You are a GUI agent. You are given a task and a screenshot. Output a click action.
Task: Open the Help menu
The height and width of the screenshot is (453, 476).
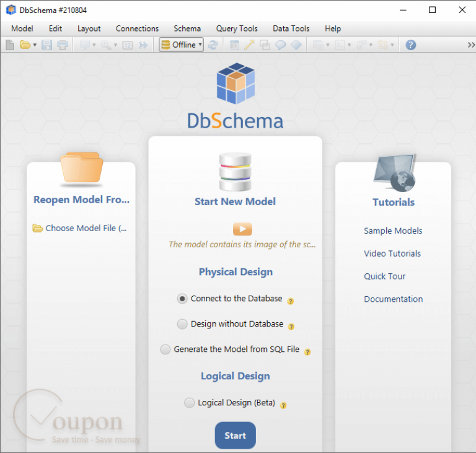pyautogui.click(x=333, y=29)
